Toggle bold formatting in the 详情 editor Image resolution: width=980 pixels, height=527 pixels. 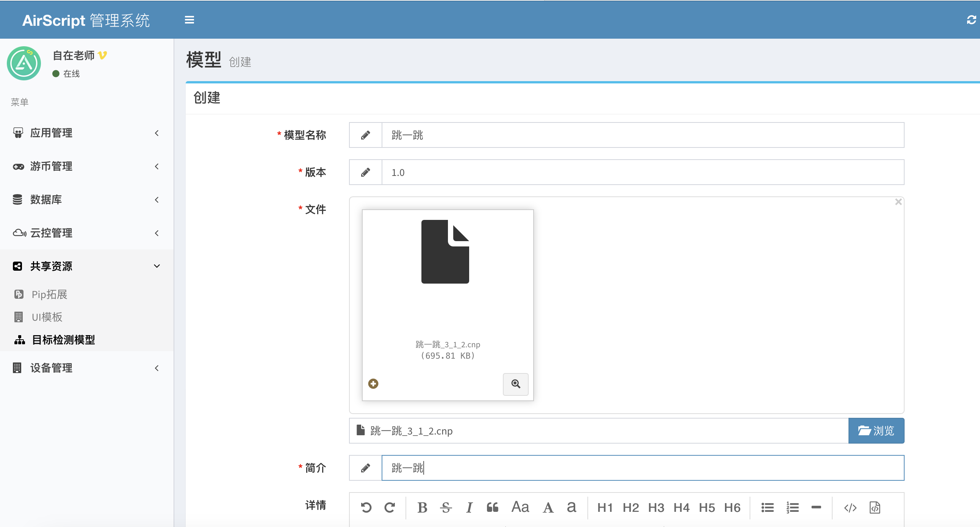click(422, 507)
